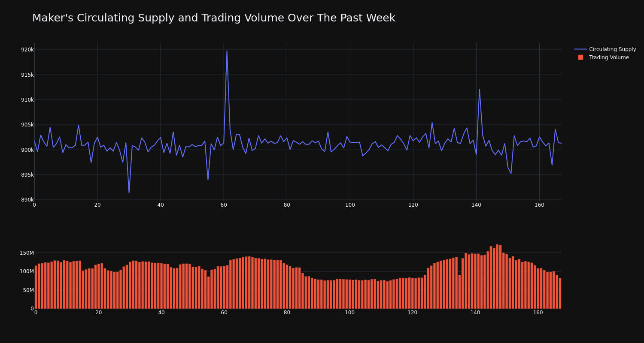Click the 20 tick on volume chart x-axis
This screenshot has width=644, height=343.
coord(99,313)
